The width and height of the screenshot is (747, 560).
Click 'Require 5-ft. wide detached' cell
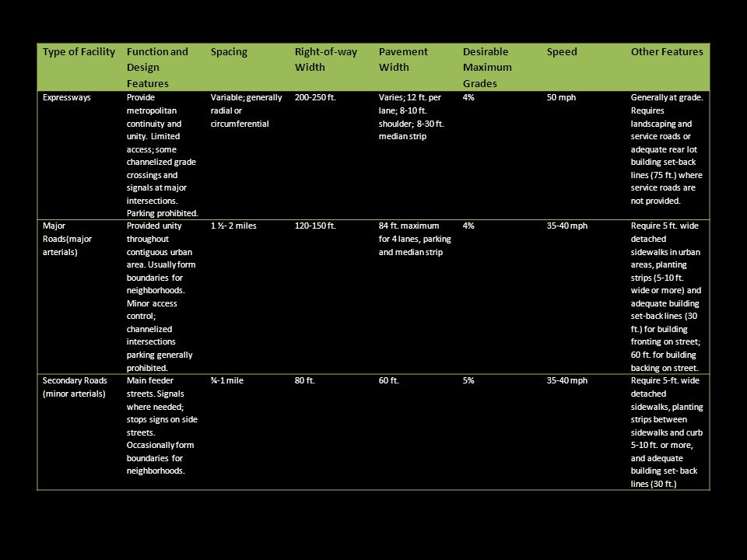click(667, 432)
